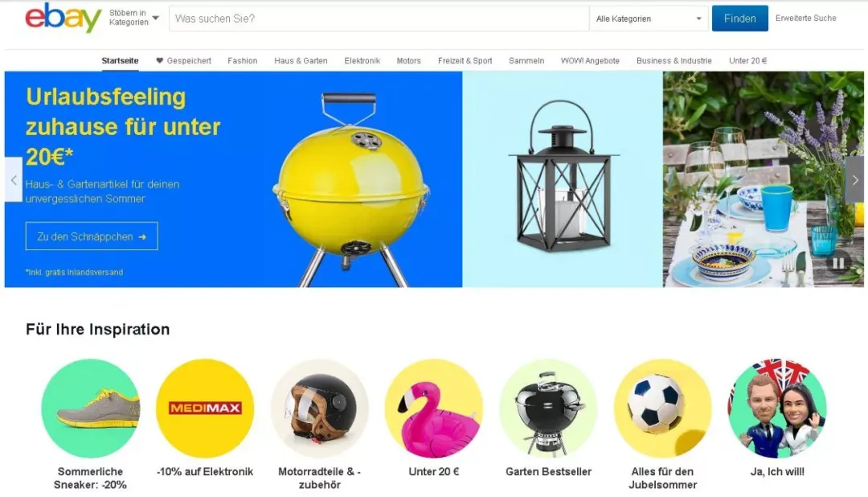Open the pink flamingo Unter 20 € circle
The image size is (868, 497).
click(434, 409)
